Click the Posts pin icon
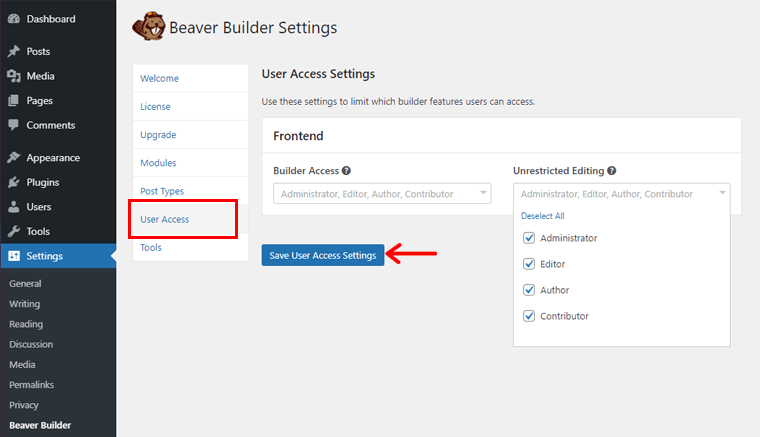The width and height of the screenshot is (760, 437). pos(13,51)
